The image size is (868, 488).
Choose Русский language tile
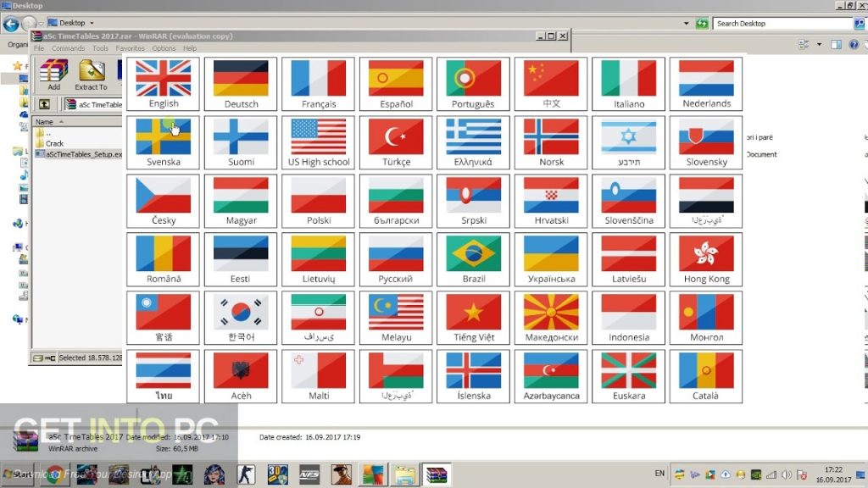click(x=396, y=259)
